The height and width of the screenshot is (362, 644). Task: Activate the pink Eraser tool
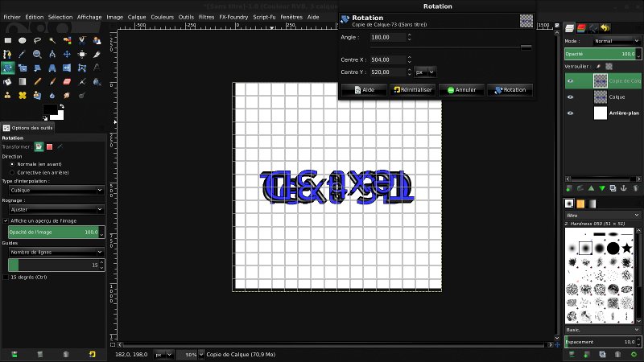pos(67,82)
